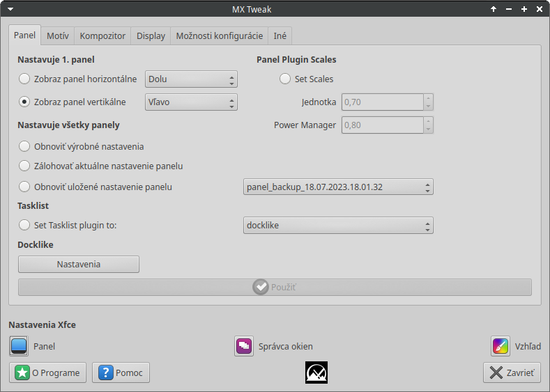Click the Použiť apply button
This screenshot has height=392, width=550.
click(275, 288)
